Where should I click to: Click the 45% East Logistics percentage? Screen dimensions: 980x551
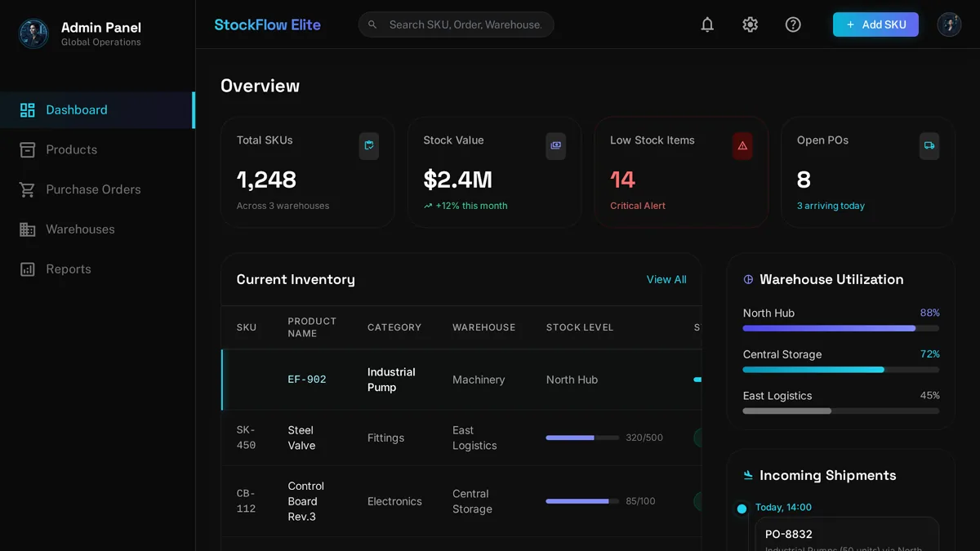929,395
